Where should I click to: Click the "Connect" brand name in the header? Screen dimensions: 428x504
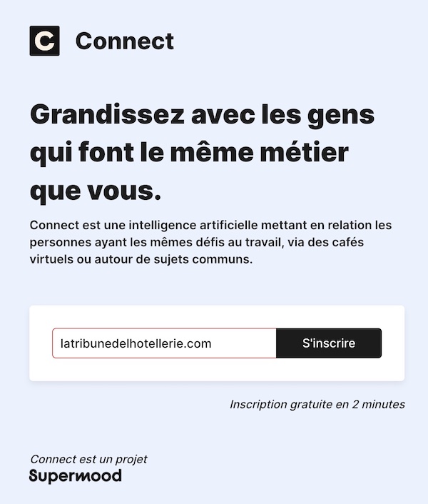[124, 41]
